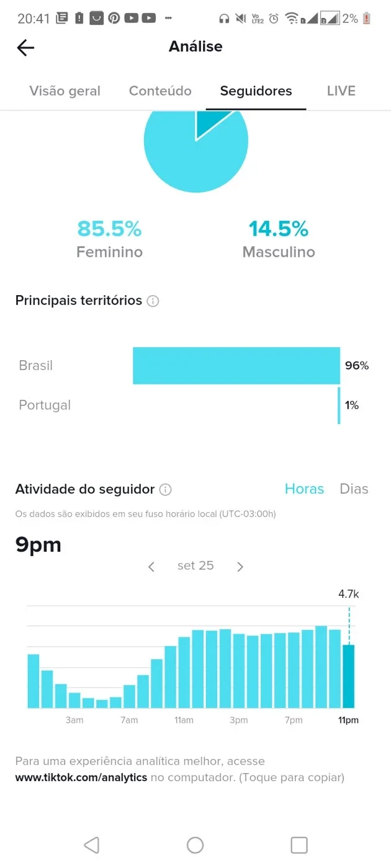
Task: Switch to the LIVE tab
Action: [x=341, y=91]
